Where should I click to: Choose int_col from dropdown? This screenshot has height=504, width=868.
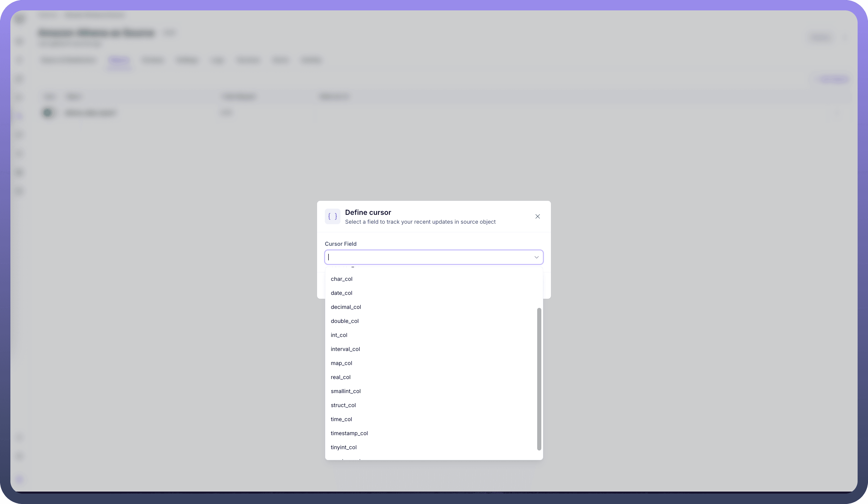(x=339, y=335)
